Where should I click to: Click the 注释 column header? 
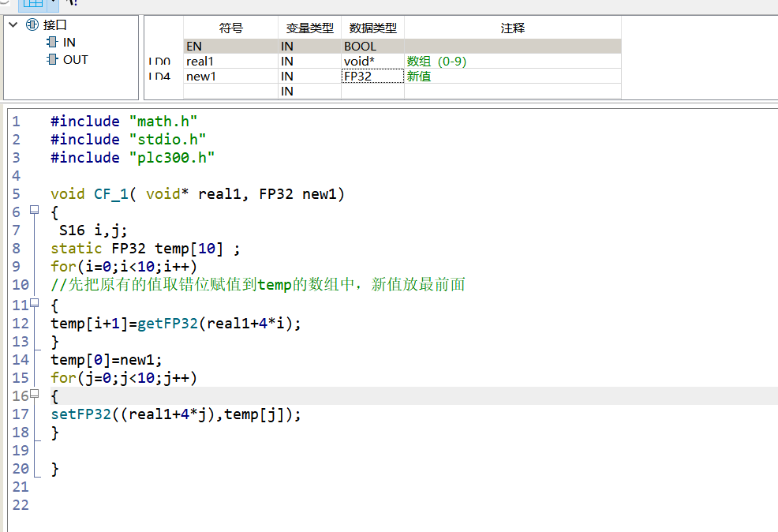(x=513, y=28)
